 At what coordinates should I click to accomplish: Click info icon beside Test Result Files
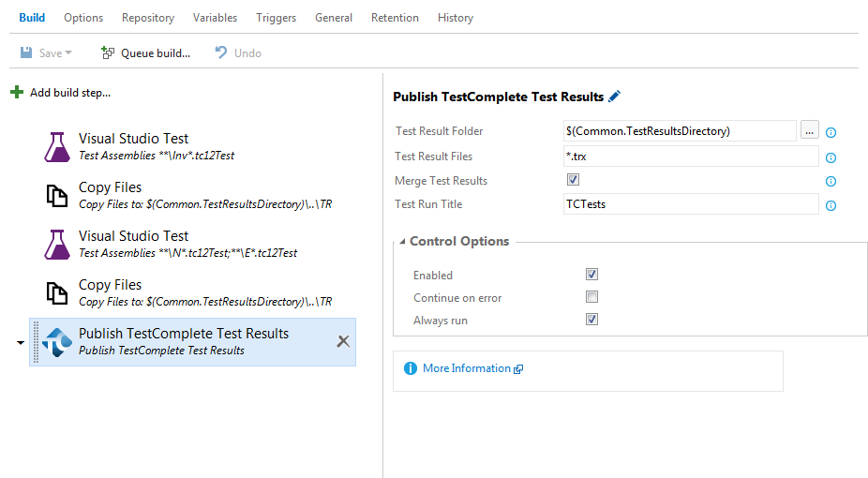tap(831, 157)
